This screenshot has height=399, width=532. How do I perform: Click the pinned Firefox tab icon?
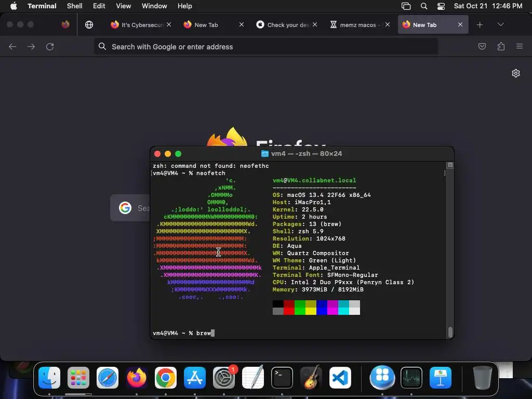click(65, 24)
